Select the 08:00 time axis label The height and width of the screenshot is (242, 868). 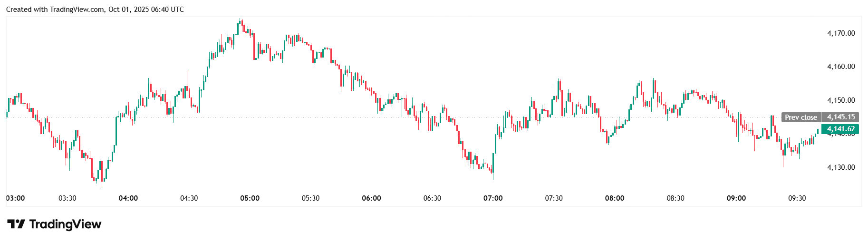pyautogui.click(x=615, y=198)
